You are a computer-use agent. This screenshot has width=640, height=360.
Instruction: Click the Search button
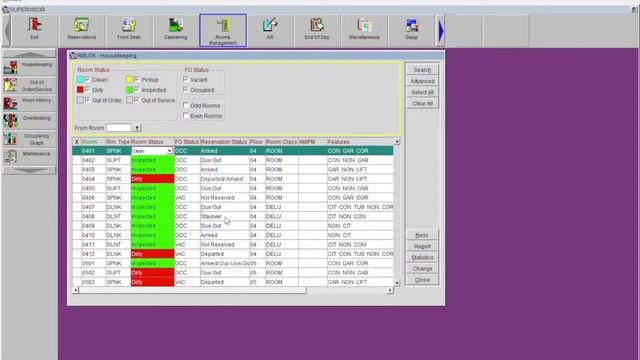422,70
